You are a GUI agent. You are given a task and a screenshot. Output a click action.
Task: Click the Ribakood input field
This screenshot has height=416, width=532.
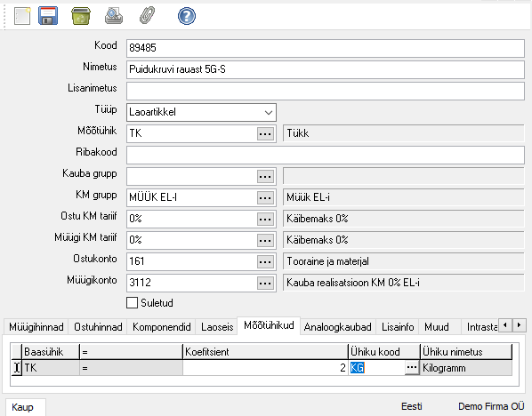pyautogui.click(x=326, y=155)
